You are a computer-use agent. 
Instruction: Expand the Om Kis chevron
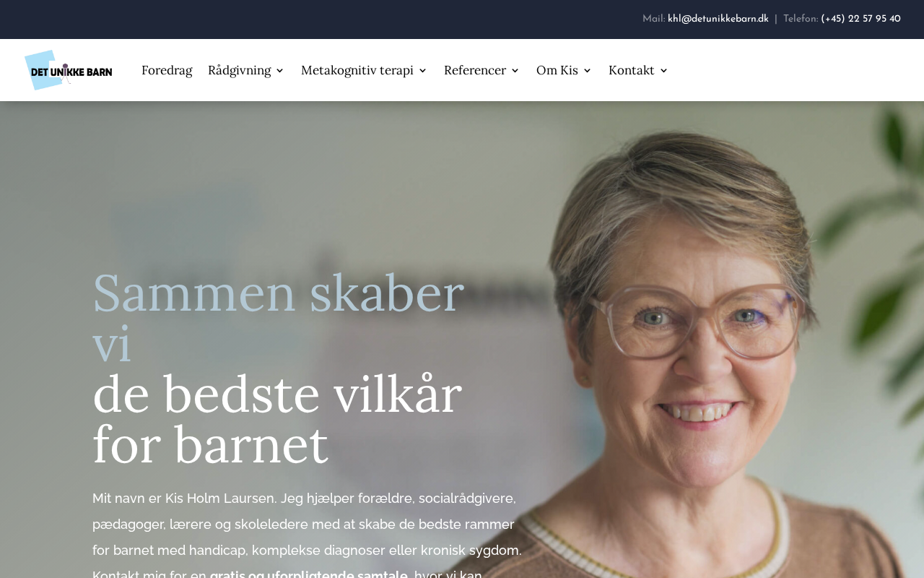(x=587, y=71)
